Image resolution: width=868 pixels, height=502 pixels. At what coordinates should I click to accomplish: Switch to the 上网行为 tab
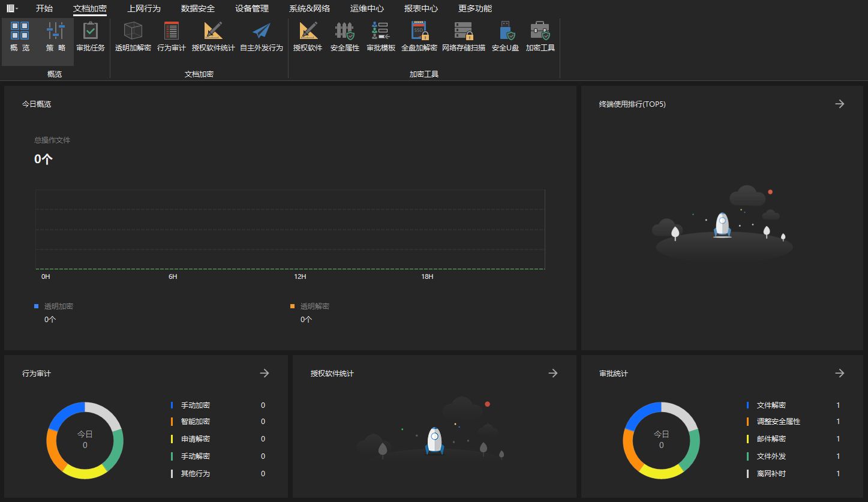[x=144, y=8]
